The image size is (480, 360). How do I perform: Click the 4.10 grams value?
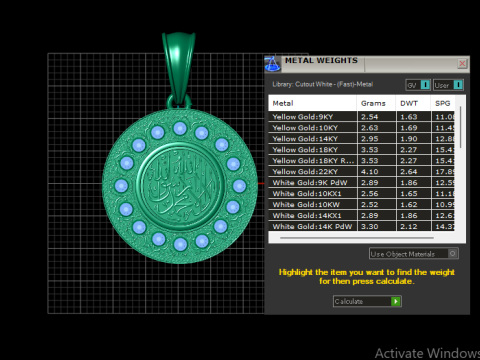[370, 172]
